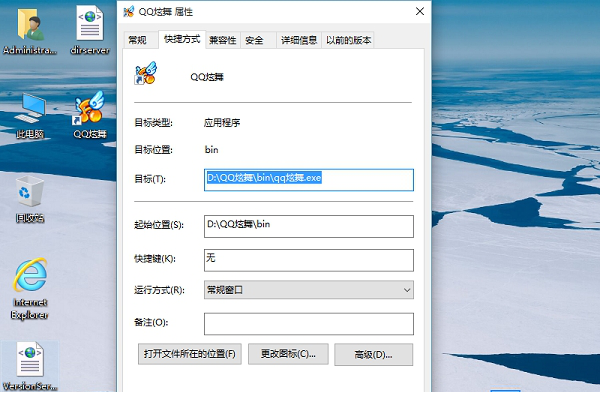Image resolution: width=600 pixels, height=407 pixels.
Task: Click the 运行方式(R): label
Action: click(x=159, y=290)
